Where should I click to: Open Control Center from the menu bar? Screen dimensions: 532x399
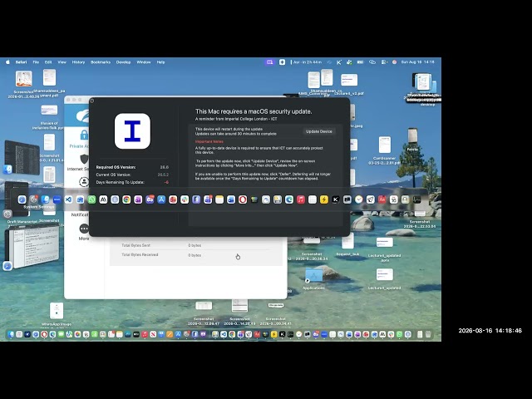point(384,62)
